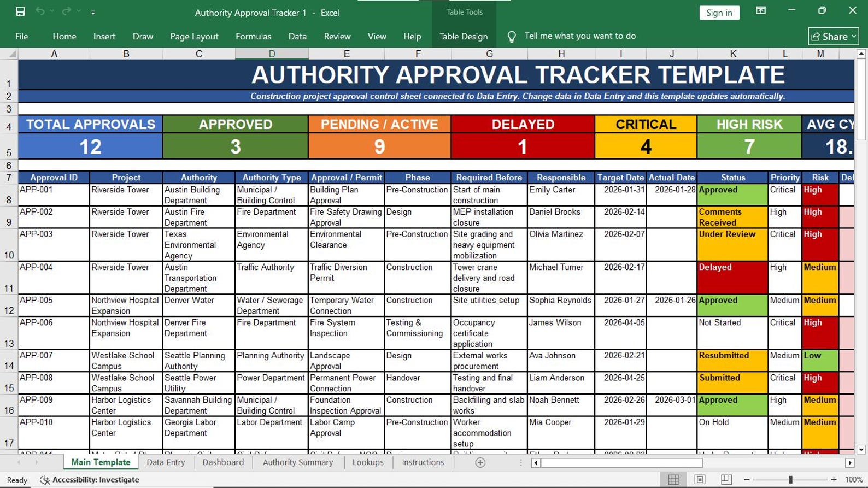This screenshot has width=868, height=488.
Task: Switch to the Dashboard sheet tab
Action: [223, 462]
